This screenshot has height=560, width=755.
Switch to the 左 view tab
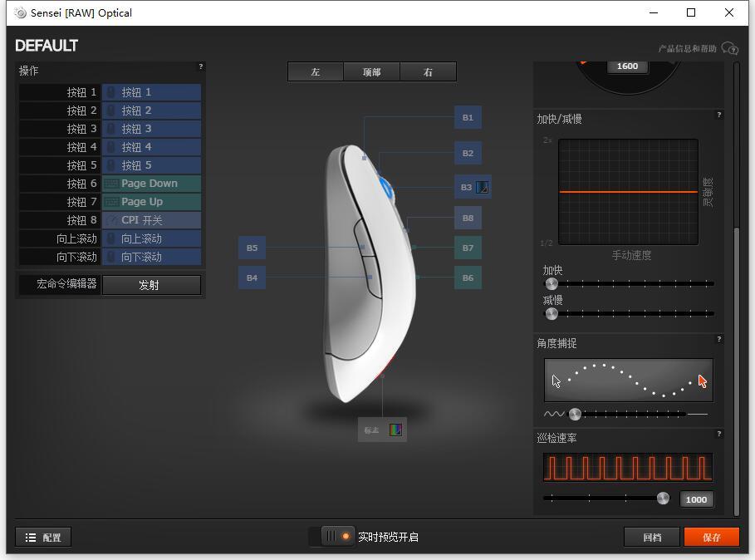coord(316,71)
